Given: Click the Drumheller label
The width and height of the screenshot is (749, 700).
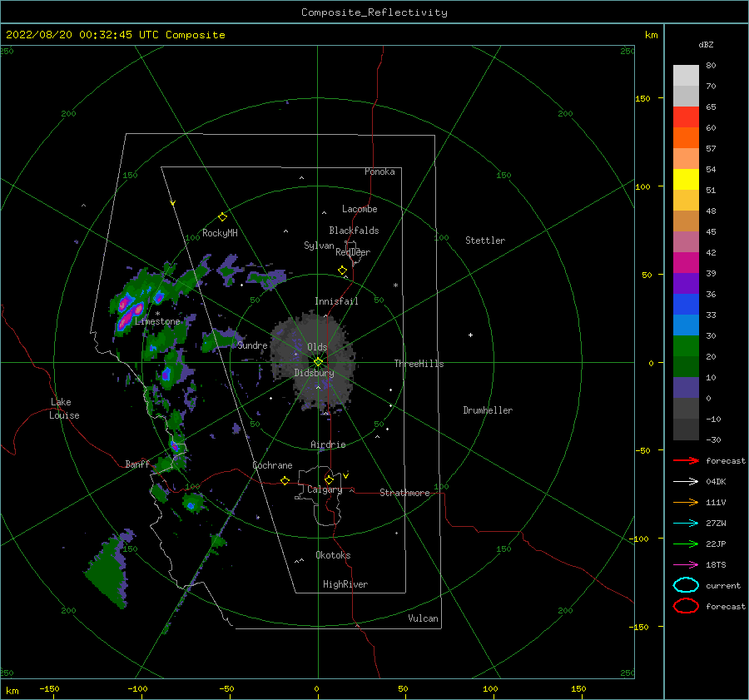Looking at the screenshot, I should click(x=488, y=410).
